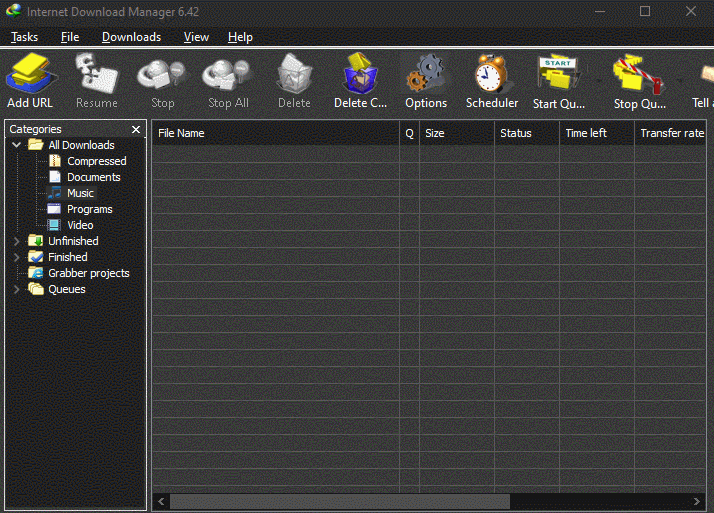Image resolution: width=714 pixels, height=513 pixels.
Task: Click the Start Queue toolbar icon
Action: [558, 73]
